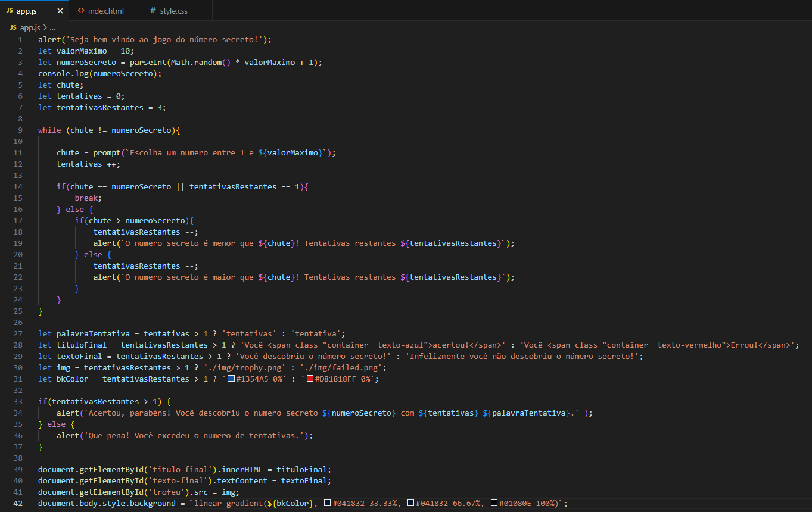Click the #041832 66.67% color swatch
The height and width of the screenshot is (512, 812).
point(410,504)
